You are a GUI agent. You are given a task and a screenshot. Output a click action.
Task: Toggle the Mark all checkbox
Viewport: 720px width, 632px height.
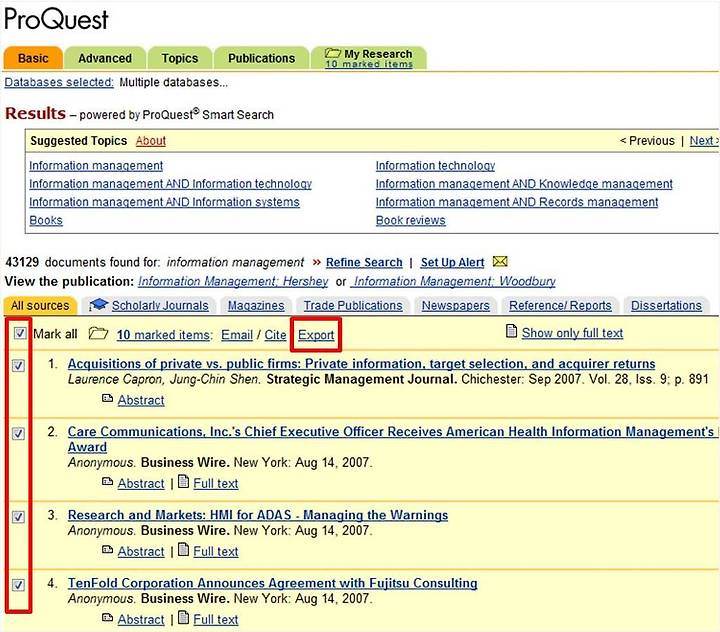point(20,333)
